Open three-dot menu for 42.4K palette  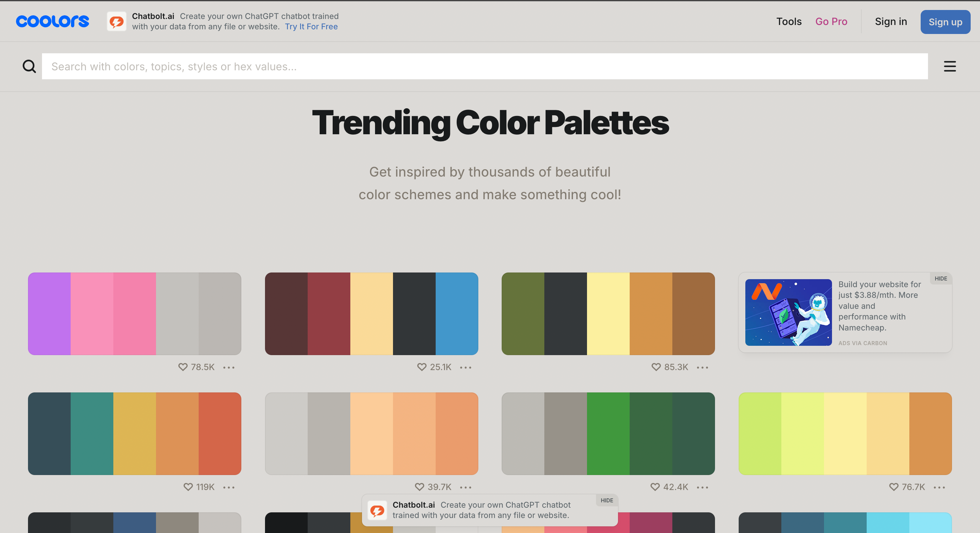coord(702,487)
